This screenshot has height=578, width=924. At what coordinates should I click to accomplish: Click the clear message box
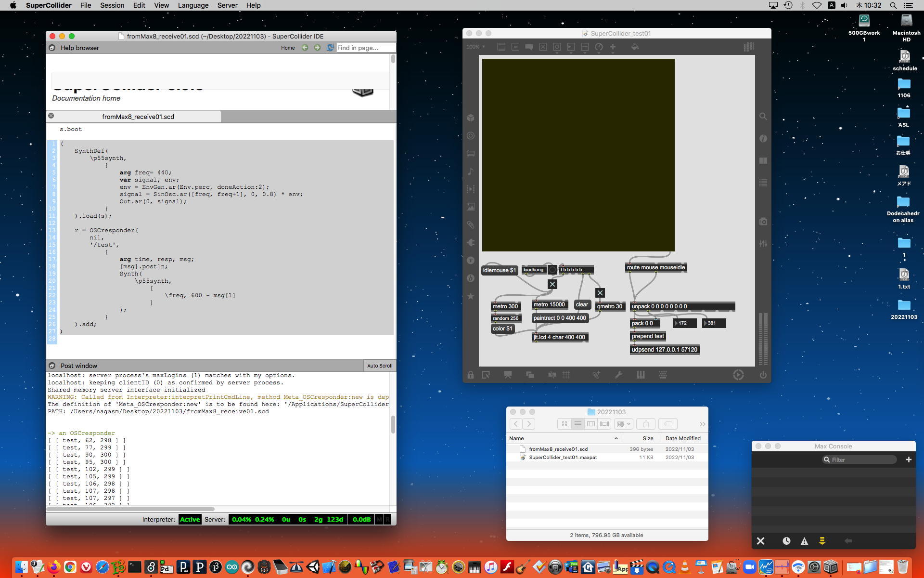pyautogui.click(x=582, y=304)
